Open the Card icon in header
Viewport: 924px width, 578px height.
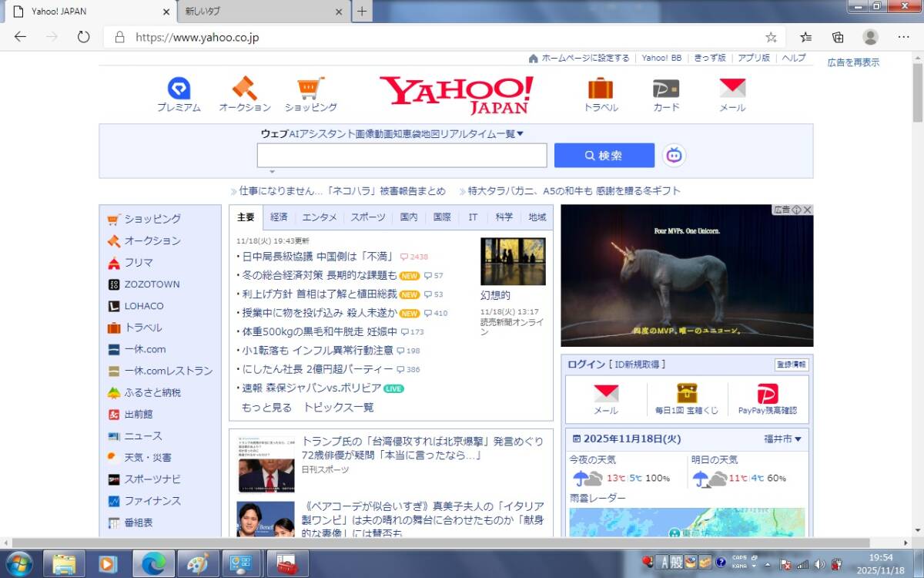click(x=666, y=89)
